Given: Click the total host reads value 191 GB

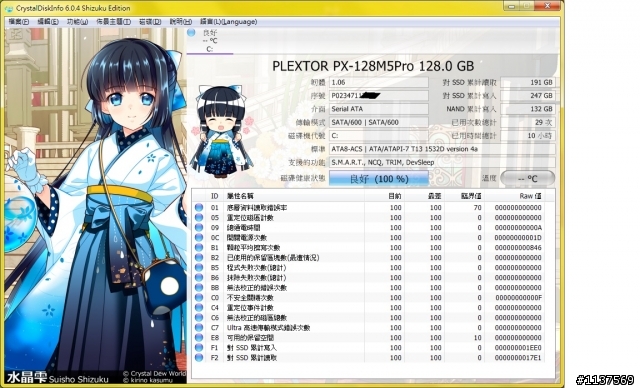Looking at the screenshot, I should (x=528, y=82).
